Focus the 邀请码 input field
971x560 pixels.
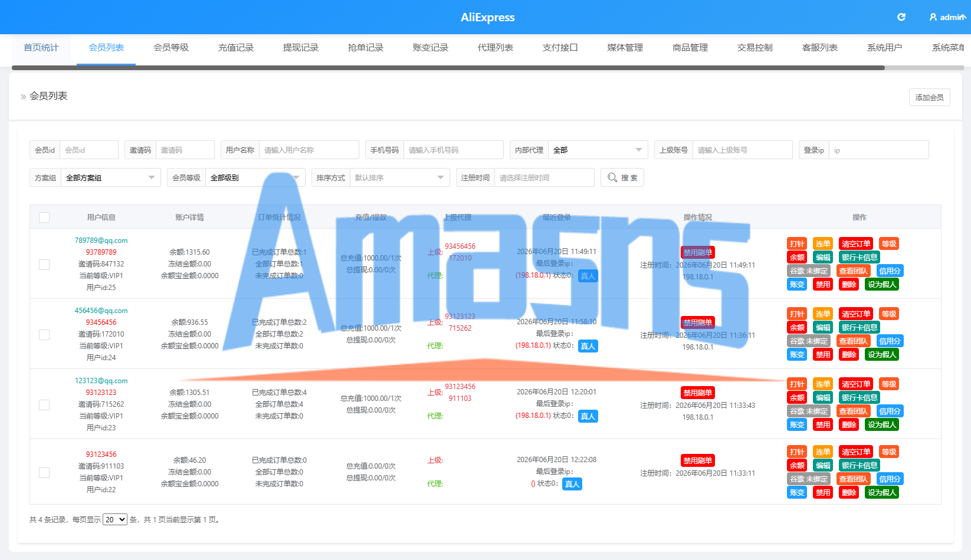185,150
